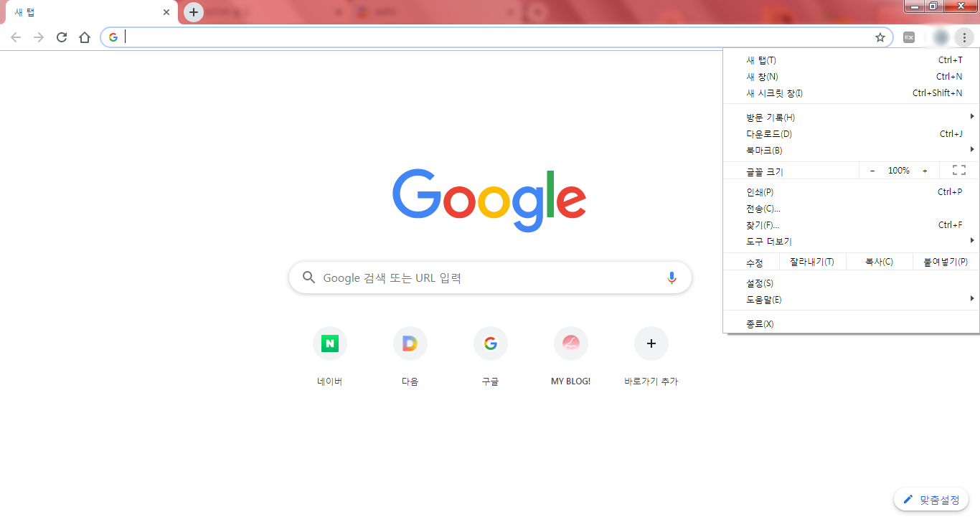Bookmark this page with the star icon
Viewport: 980px width, 522px height.
click(880, 37)
